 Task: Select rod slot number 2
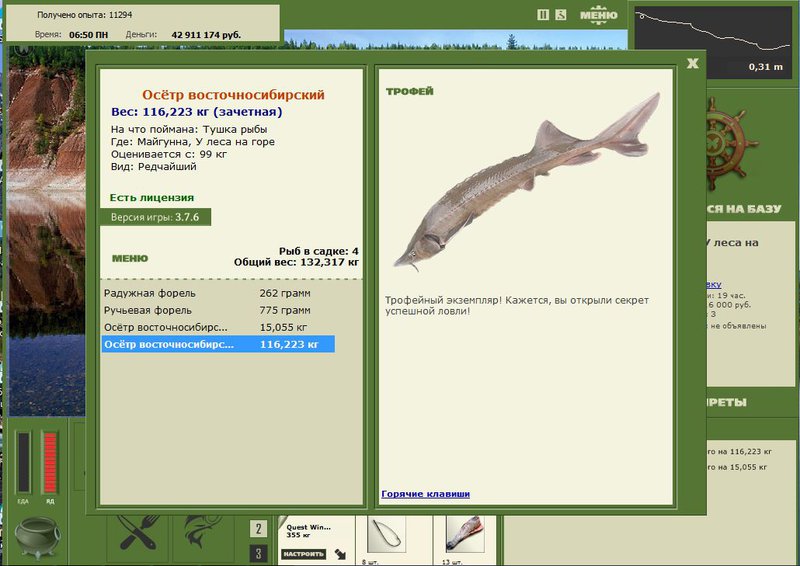tap(258, 529)
